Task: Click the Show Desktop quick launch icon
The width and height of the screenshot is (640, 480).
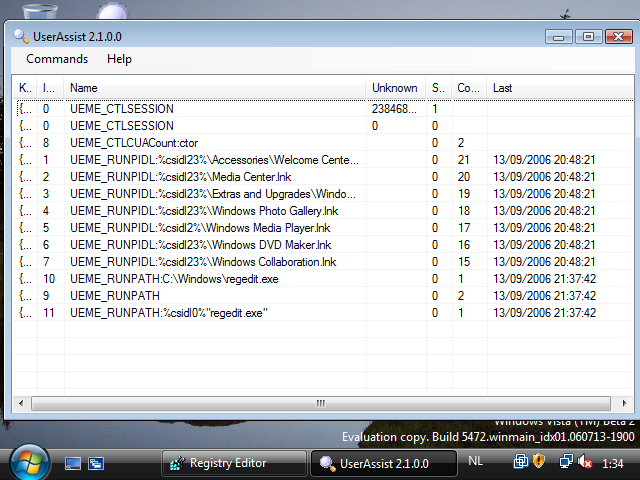Action: pyautogui.click(x=73, y=463)
